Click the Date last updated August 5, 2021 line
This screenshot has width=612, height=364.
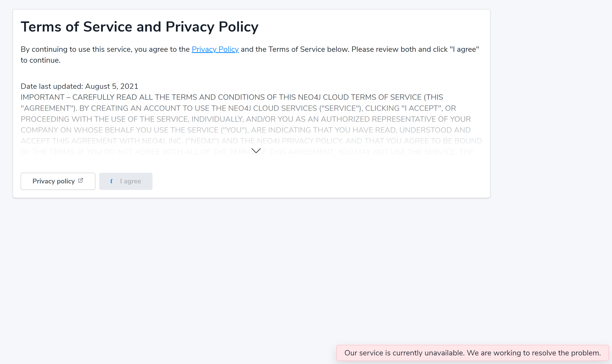[79, 86]
